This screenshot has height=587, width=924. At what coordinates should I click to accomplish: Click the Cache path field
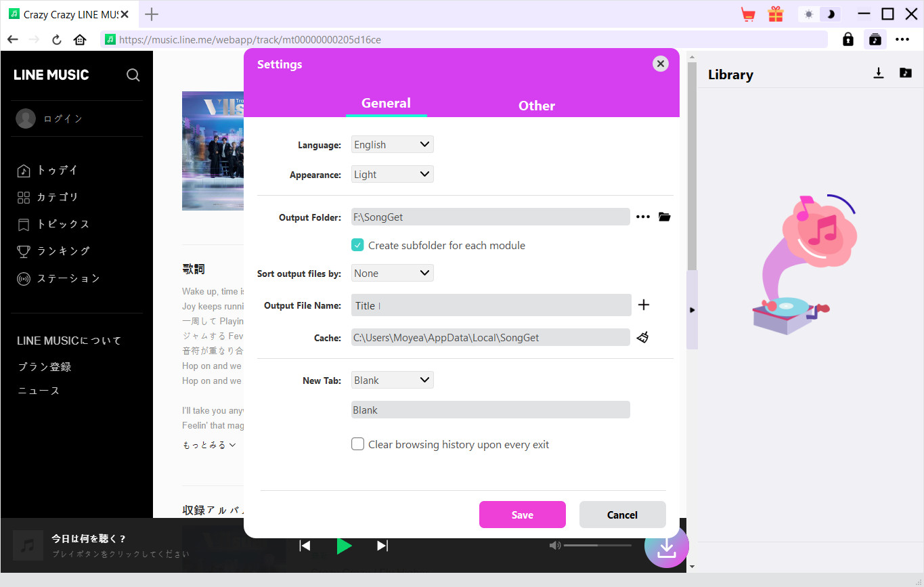tap(491, 337)
